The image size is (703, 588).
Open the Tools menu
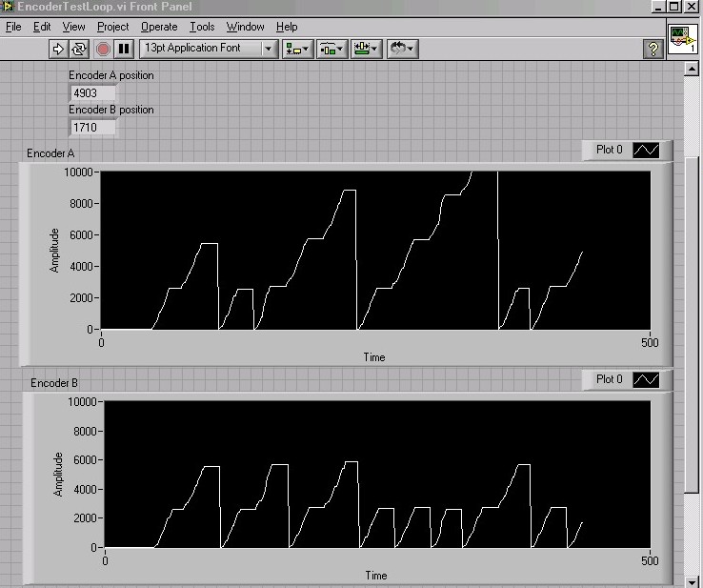[202, 27]
